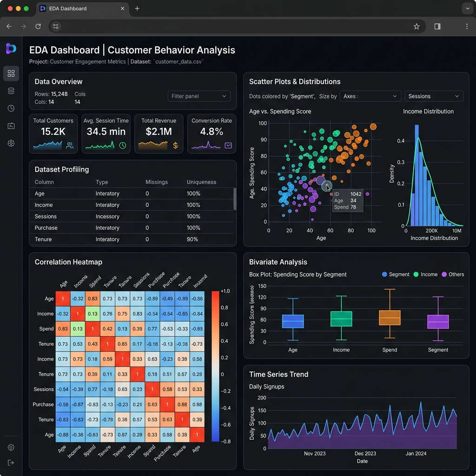Click the green Income box in box plot

[341, 319]
